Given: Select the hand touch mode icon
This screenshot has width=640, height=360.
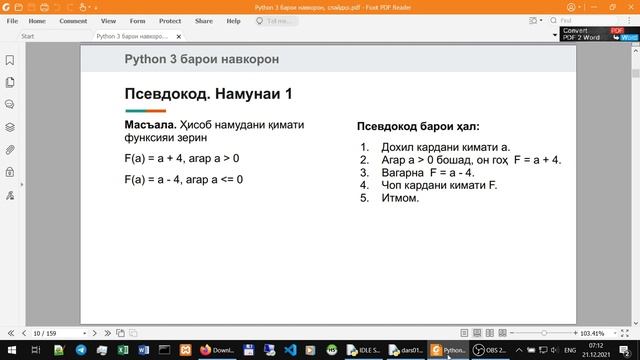Looking at the screenshot, I should (x=83, y=7).
